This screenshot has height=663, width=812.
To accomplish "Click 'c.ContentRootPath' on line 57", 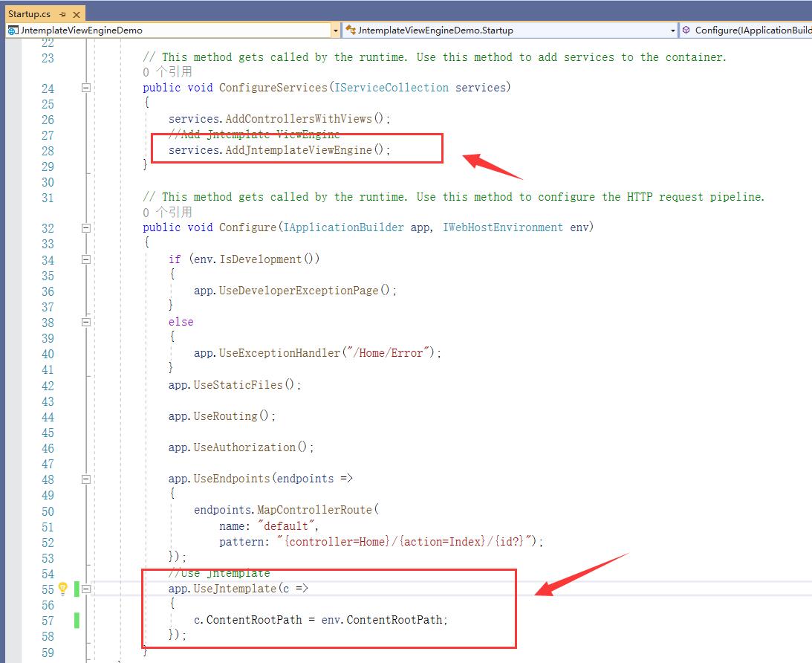I will click(x=247, y=620).
